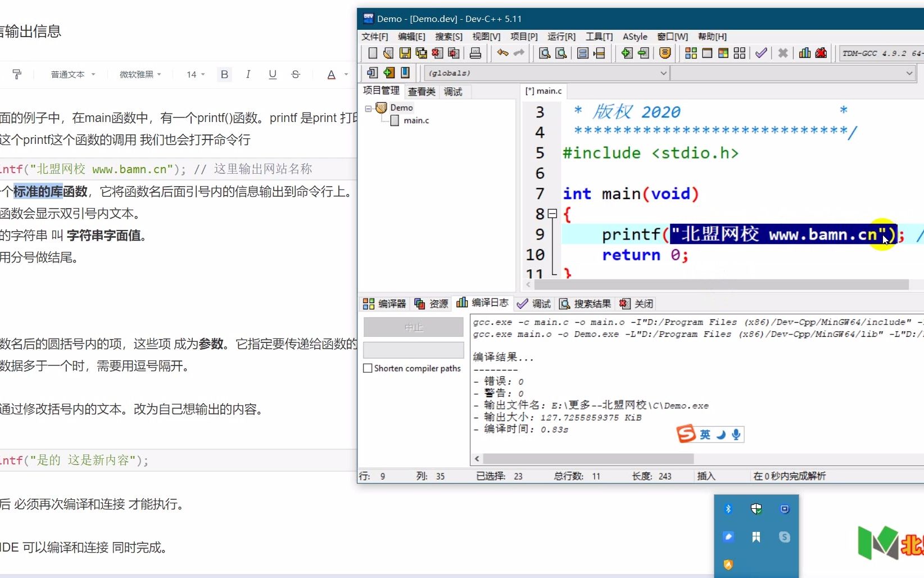924x578 pixels.
Task: Click the Open project or file icon
Action: coord(388,53)
